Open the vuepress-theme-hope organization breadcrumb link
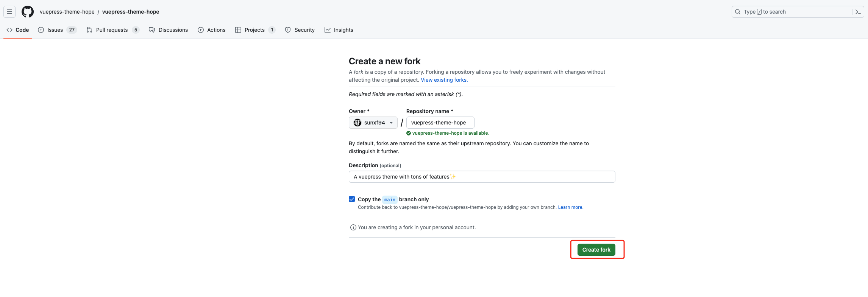 (67, 12)
